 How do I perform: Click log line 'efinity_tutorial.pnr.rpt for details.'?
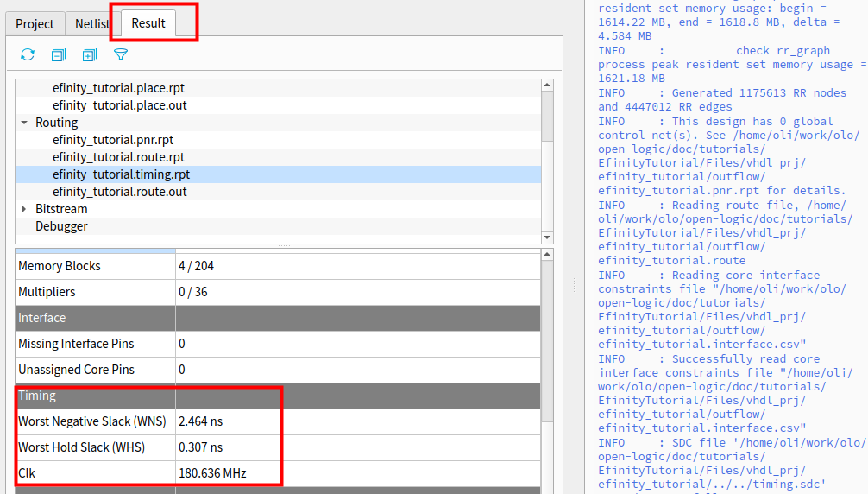[x=722, y=191]
